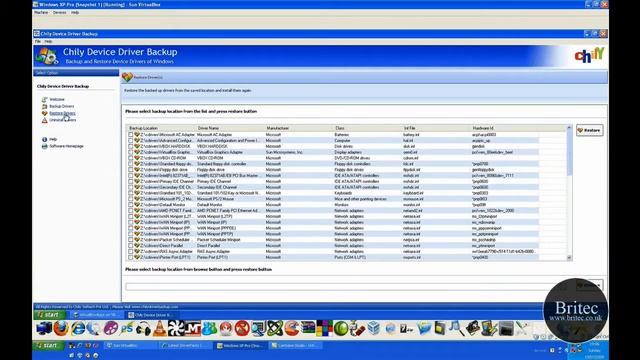Switch to Sun VirtualBox host taskbar button

coord(131,345)
